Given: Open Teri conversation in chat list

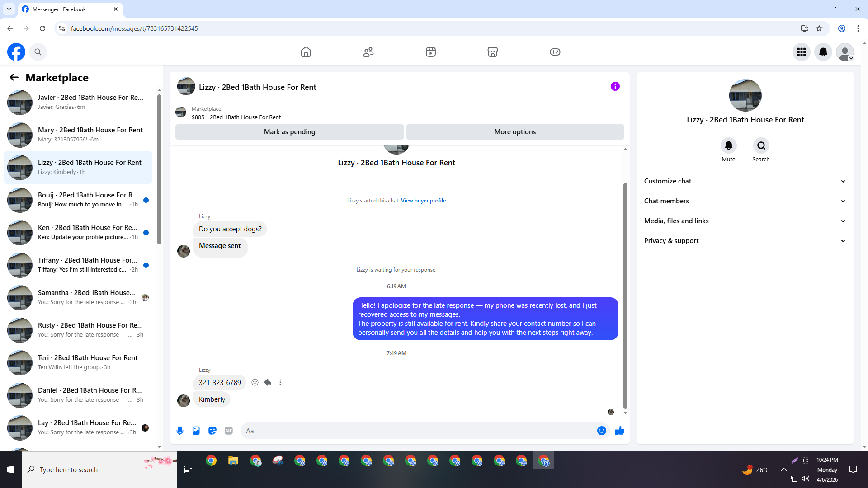Looking at the screenshot, I should pyautogui.click(x=78, y=362).
